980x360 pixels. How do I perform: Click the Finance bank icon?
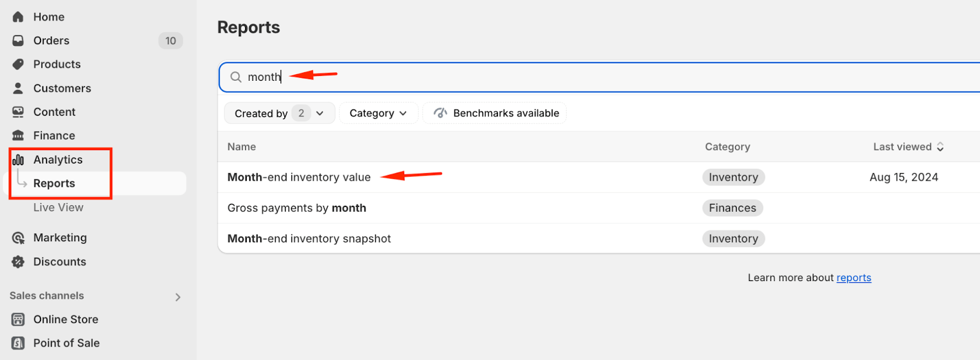(18, 136)
